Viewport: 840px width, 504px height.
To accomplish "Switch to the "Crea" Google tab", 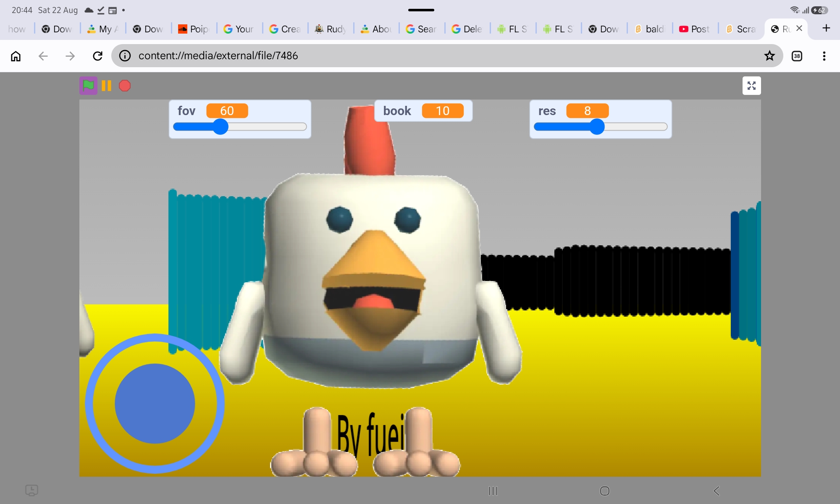I will click(285, 29).
